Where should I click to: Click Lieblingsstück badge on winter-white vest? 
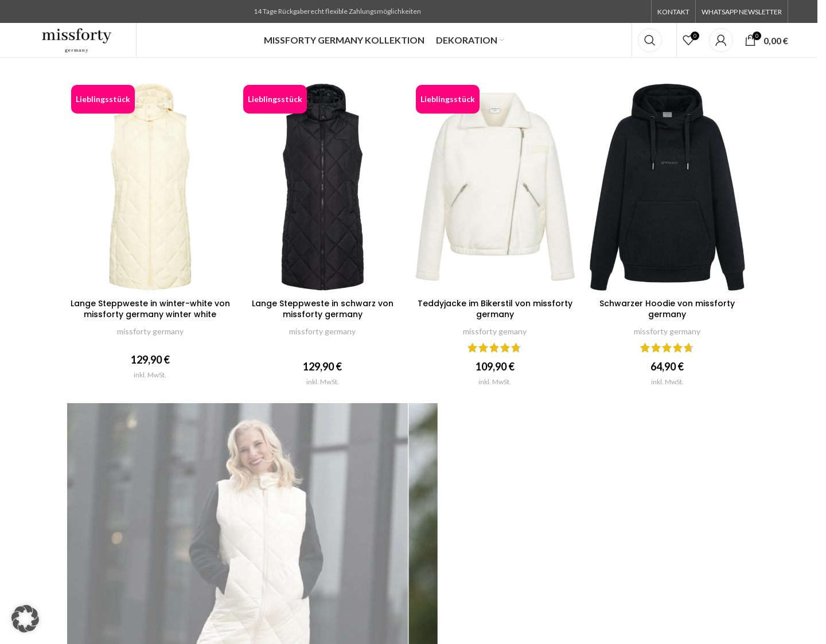[x=103, y=99]
